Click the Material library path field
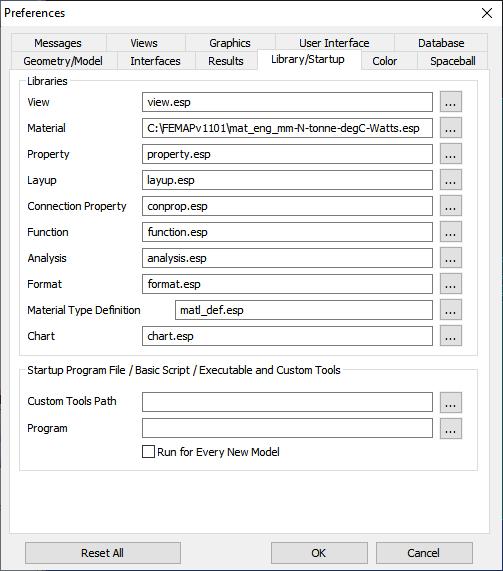This screenshot has height=571, width=503. [x=287, y=128]
